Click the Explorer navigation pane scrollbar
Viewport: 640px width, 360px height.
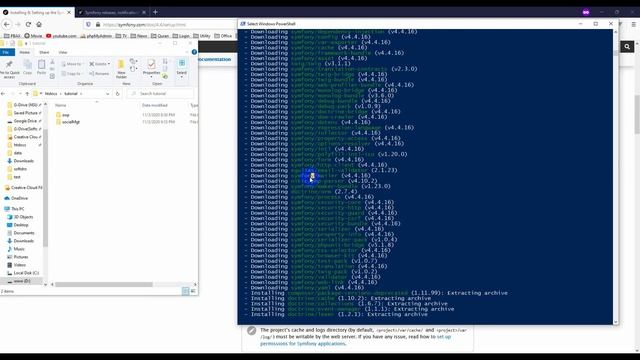pos(45,188)
